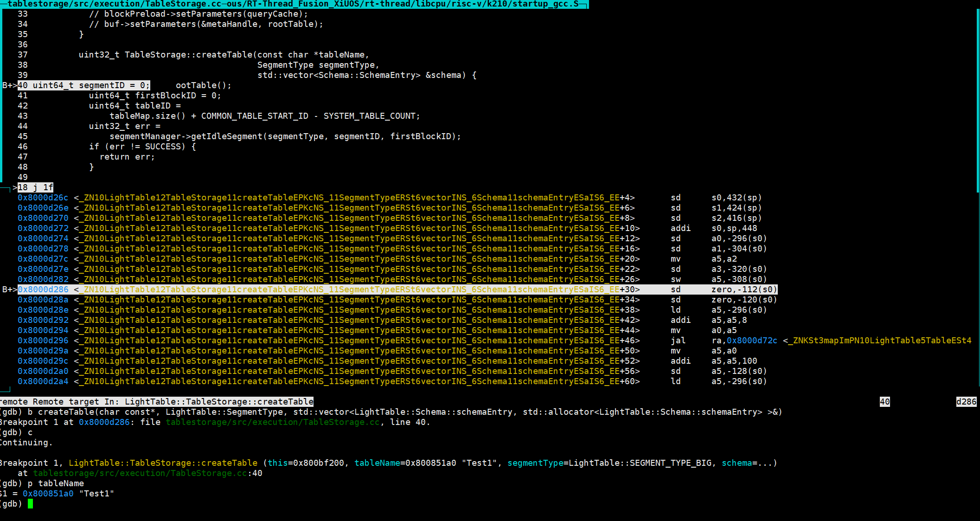Click the 'p tableName' gdb command
The image size is (980, 521).
click(x=56, y=483)
